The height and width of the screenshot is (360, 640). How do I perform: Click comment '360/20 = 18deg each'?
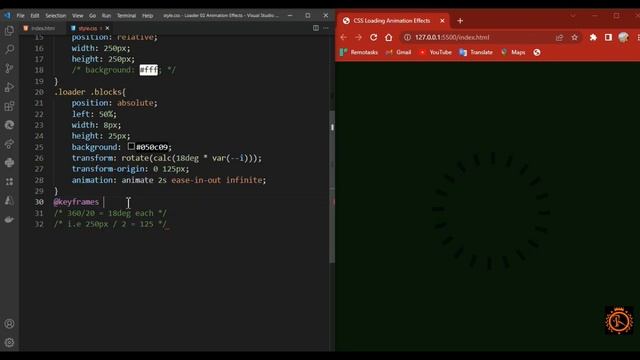110,213
